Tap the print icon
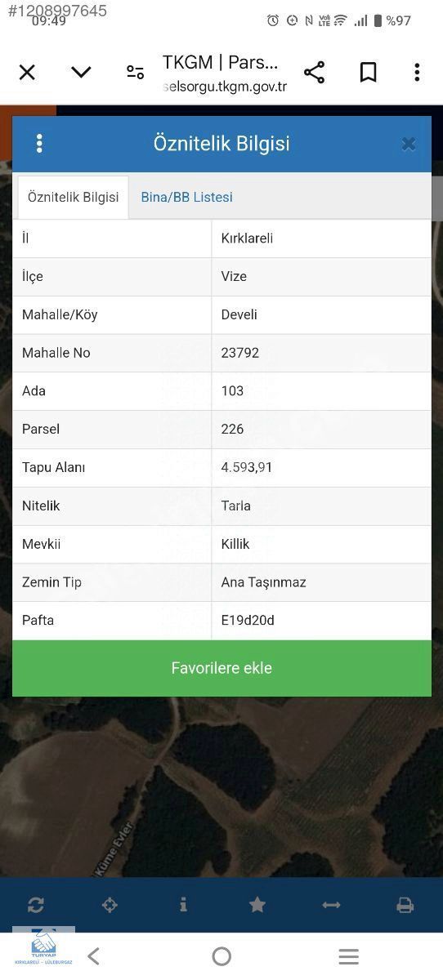This screenshot has width=443, height=980. 405,905
